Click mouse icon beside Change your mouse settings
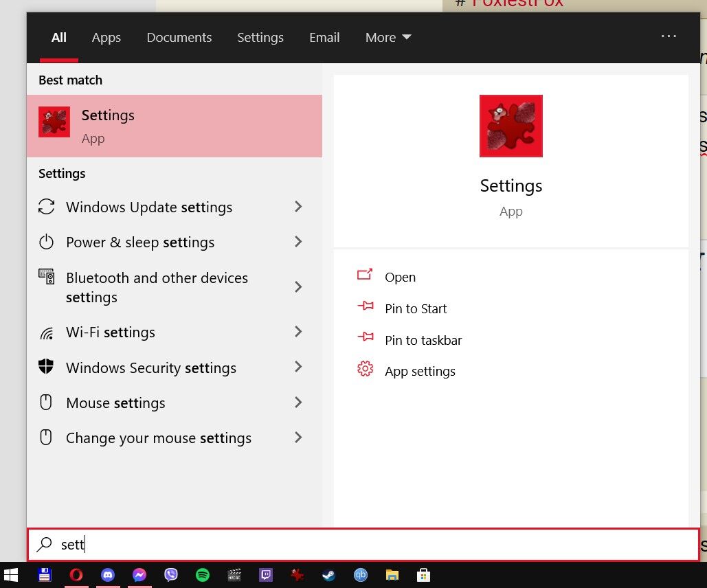 pos(46,438)
